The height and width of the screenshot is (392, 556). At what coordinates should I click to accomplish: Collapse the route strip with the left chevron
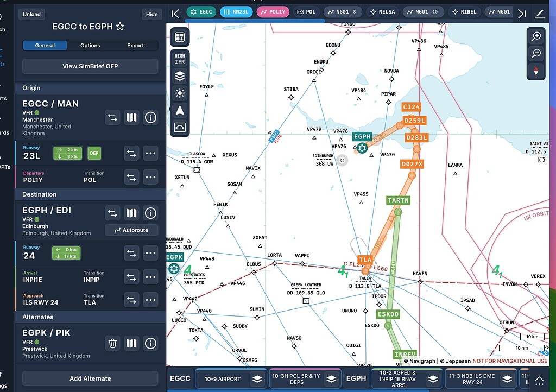coord(175,12)
